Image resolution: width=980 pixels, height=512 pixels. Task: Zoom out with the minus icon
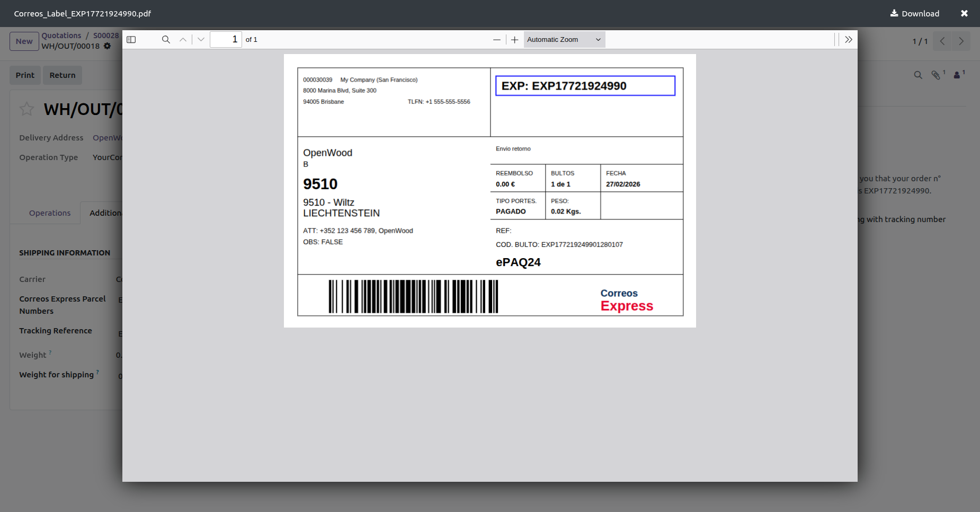(496, 40)
